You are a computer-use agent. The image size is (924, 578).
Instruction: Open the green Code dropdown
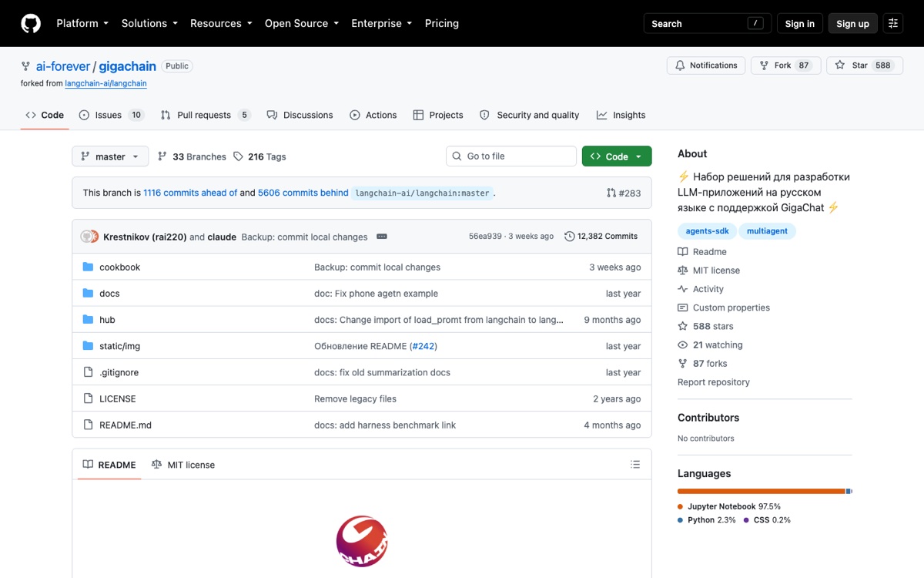(617, 156)
